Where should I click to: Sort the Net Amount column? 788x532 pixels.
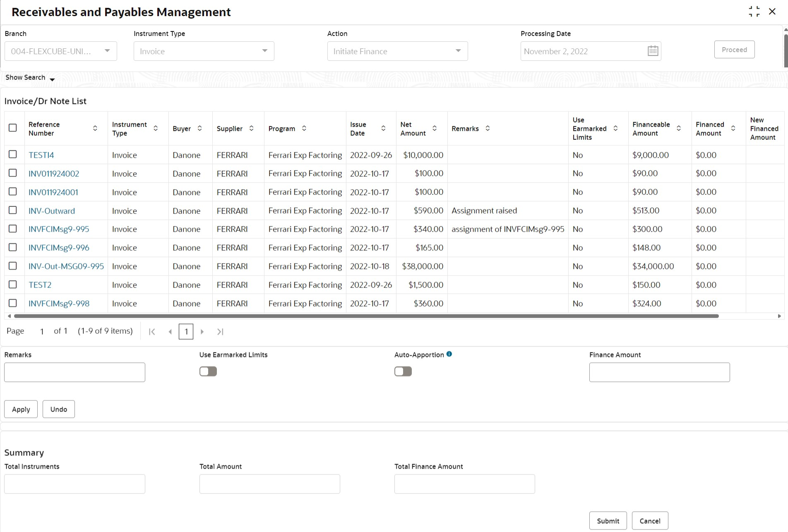click(x=435, y=128)
